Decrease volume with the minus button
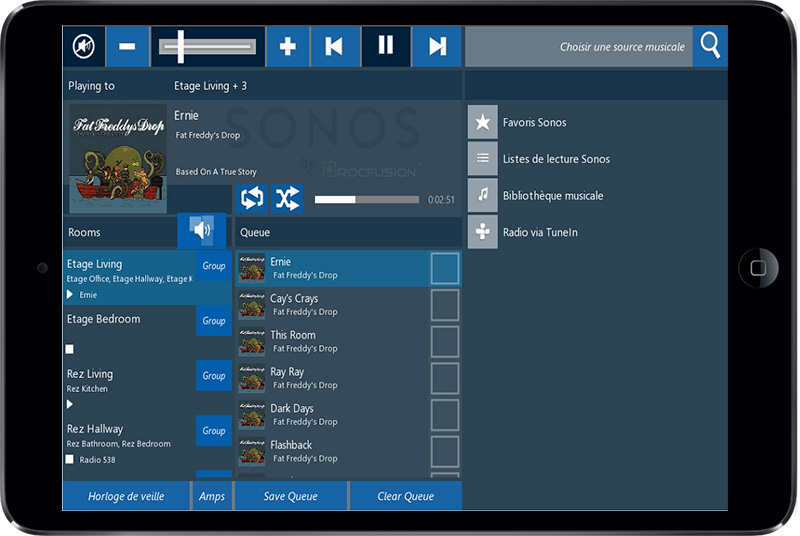 click(127, 46)
